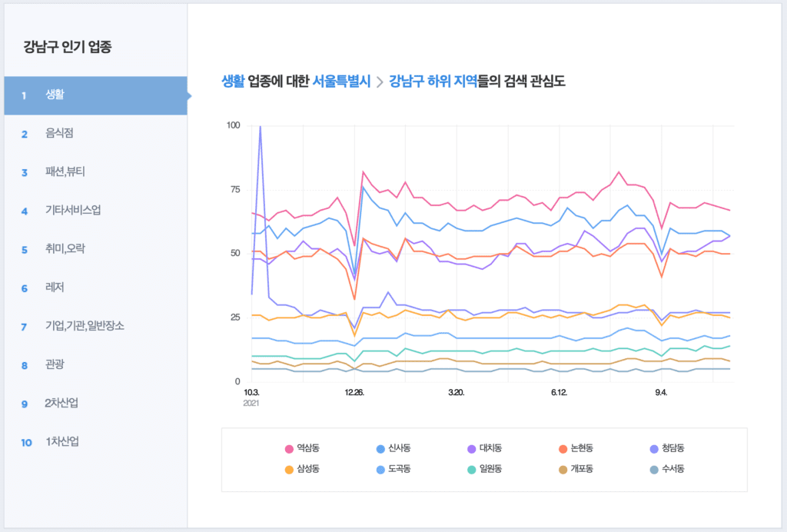Click the 개포동 legend label
Image resolution: width=787 pixels, height=532 pixels.
583,469
